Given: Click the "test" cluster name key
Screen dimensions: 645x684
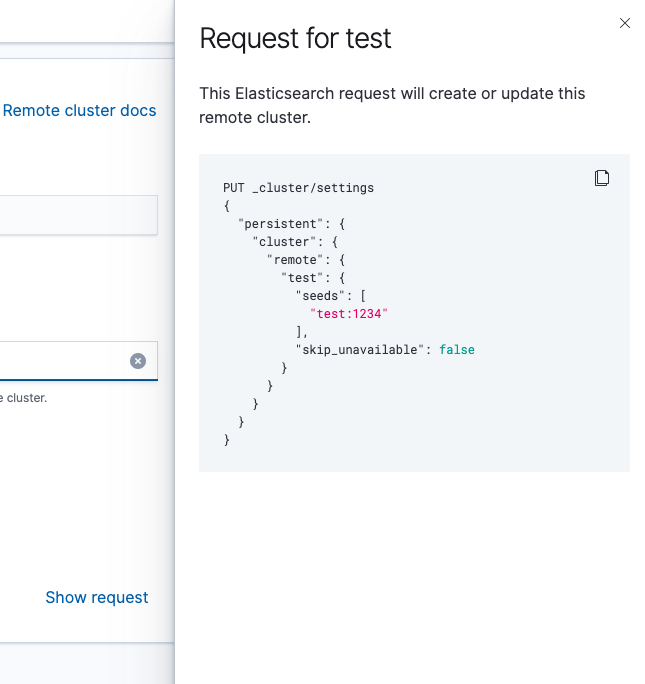Looking at the screenshot, I should tap(305, 278).
